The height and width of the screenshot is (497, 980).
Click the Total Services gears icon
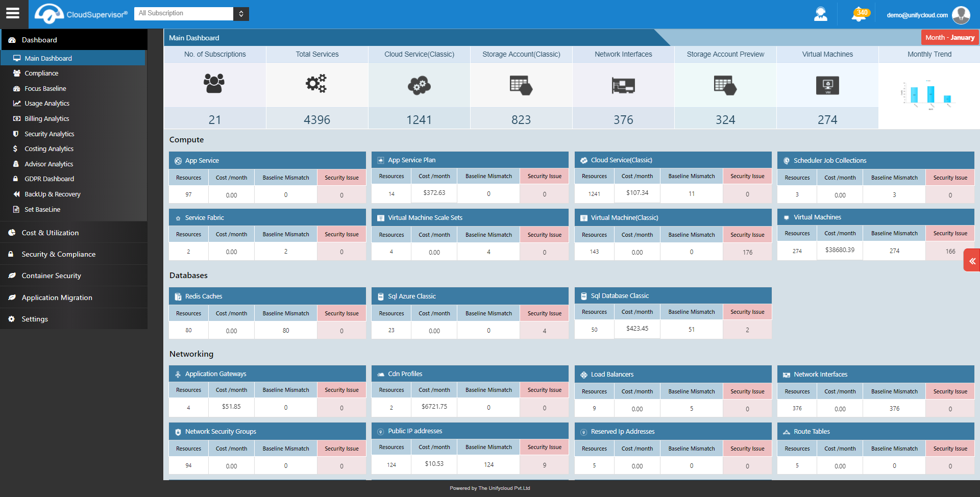[316, 83]
